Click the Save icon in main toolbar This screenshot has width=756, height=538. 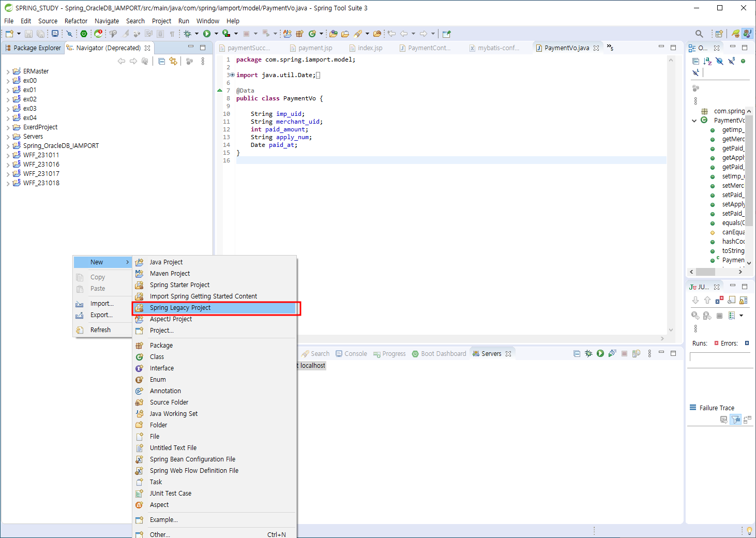coord(28,34)
